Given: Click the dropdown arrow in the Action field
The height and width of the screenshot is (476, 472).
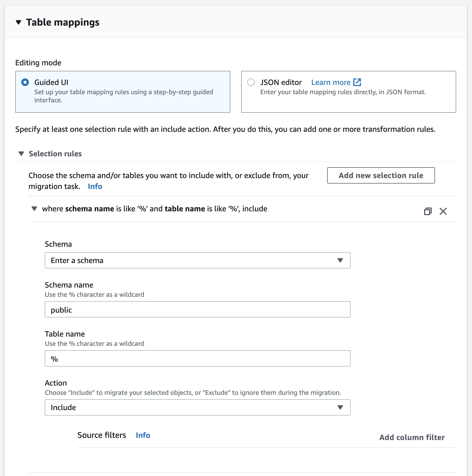Looking at the screenshot, I should tap(340, 407).
